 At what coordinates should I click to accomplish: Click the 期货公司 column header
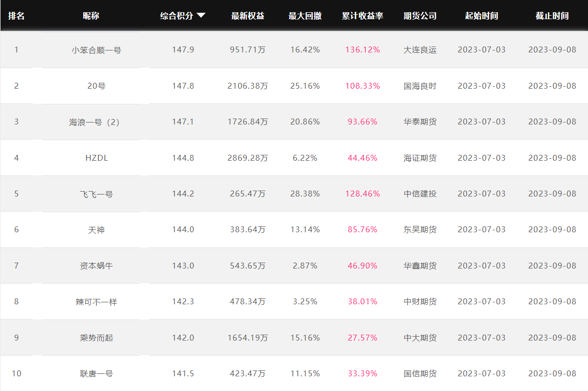point(420,16)
